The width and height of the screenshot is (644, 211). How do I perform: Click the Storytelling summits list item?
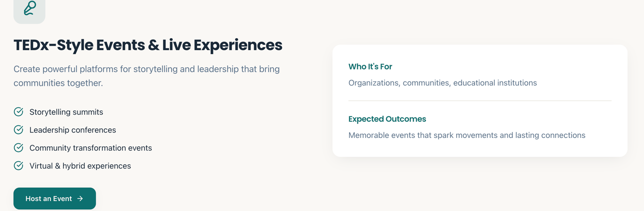pyautogui.click(x=66, y=112)
